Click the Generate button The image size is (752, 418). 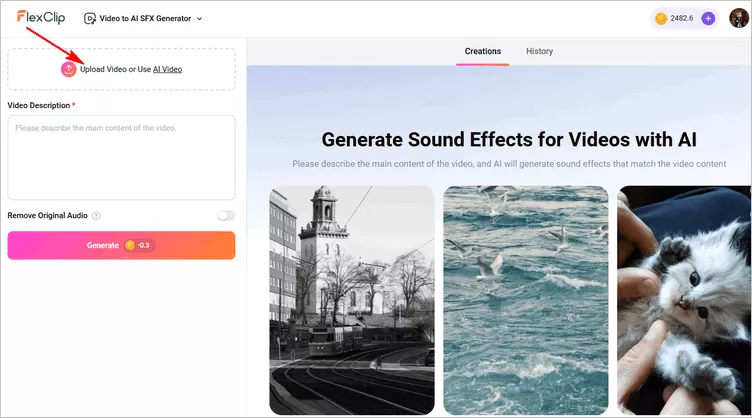121,245
